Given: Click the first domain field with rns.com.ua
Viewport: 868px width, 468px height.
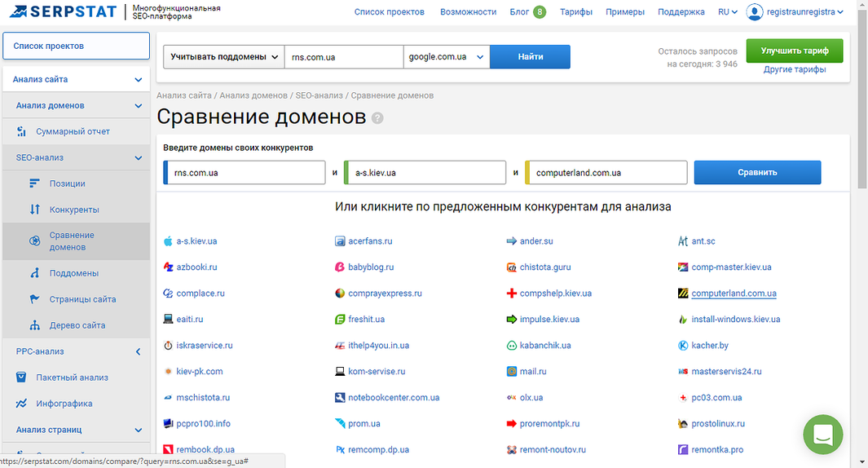Looking at the screenshot, I should point(245,172).
